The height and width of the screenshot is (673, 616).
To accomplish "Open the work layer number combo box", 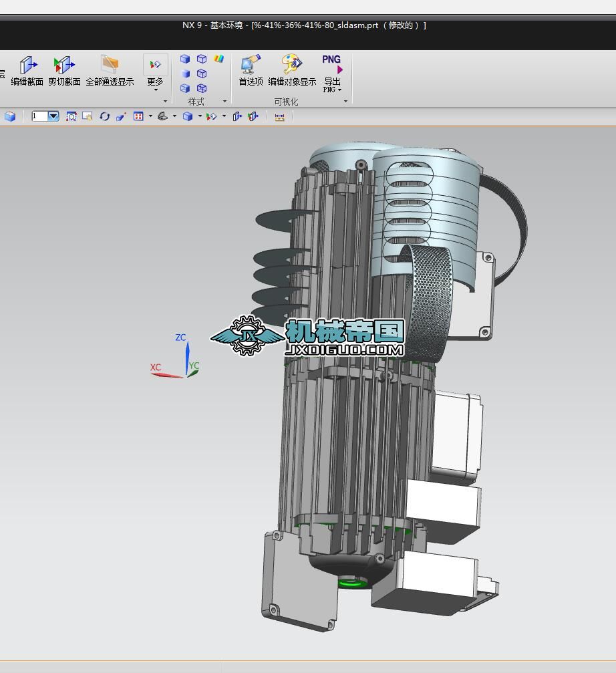I will 53,116.
